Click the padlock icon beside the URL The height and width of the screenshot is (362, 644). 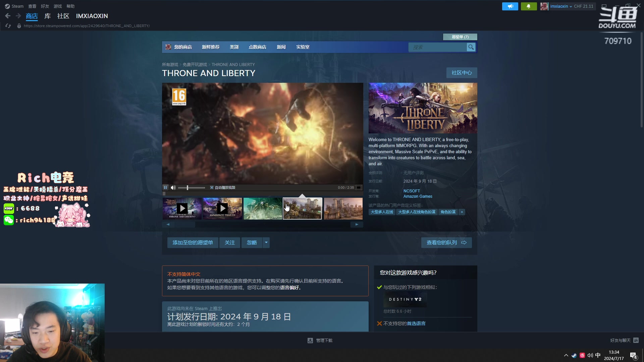click(19, 26)
